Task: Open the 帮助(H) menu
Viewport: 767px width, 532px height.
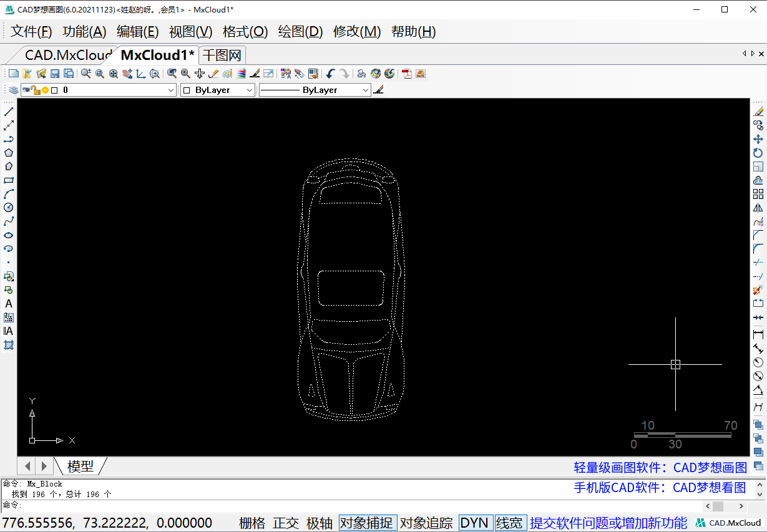Action: 413,32
